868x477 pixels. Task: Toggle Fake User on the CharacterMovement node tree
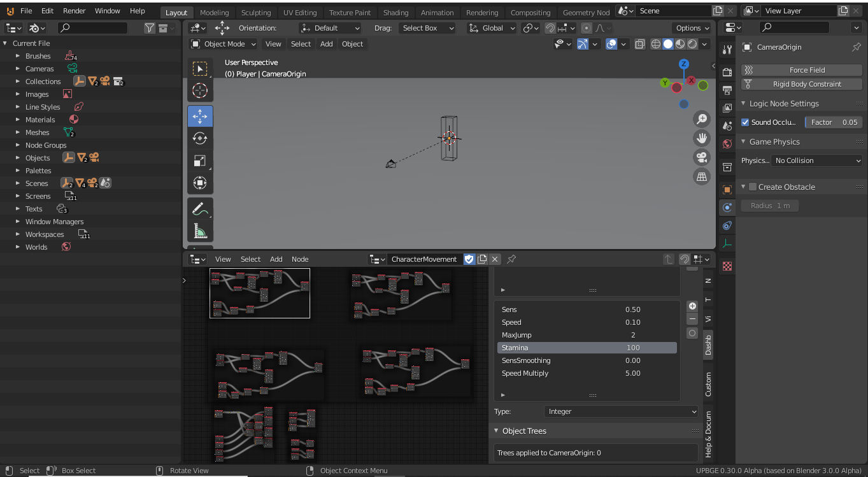(x=470, y=259)
